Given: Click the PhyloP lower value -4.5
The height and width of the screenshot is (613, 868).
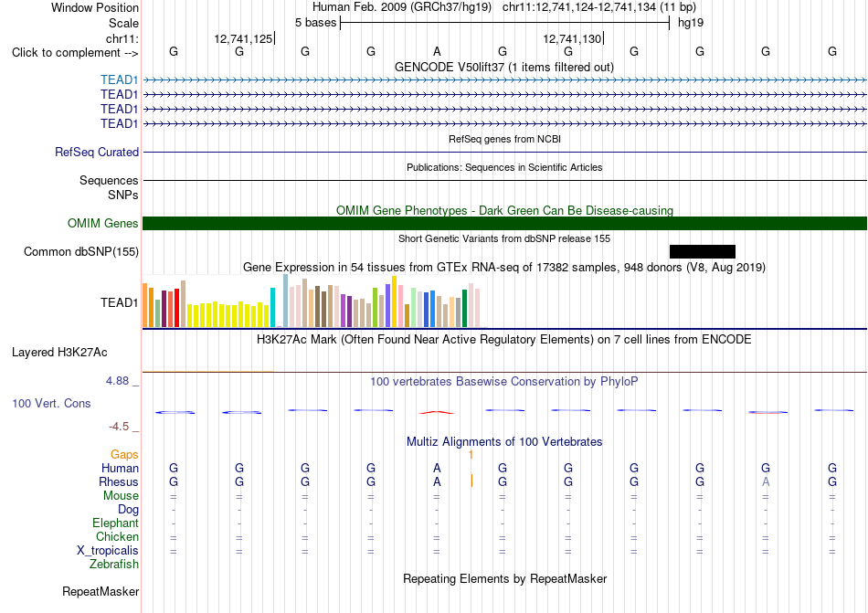Looking at the screenshot, I should [119, 427].
